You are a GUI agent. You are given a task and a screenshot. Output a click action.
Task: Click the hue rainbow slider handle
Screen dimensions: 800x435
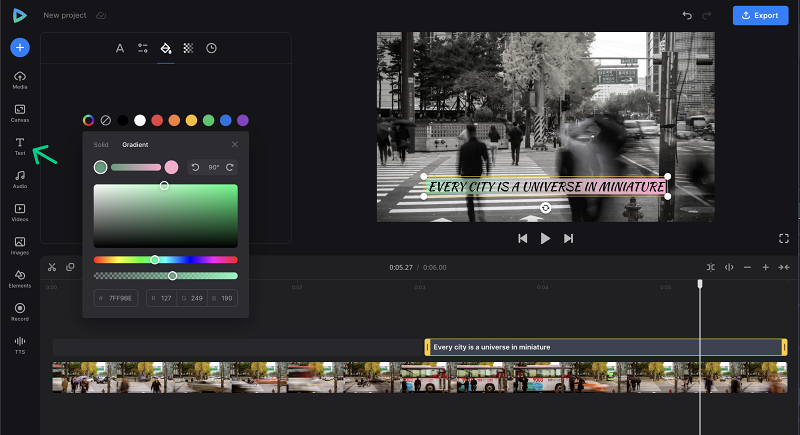coord(155,260)
